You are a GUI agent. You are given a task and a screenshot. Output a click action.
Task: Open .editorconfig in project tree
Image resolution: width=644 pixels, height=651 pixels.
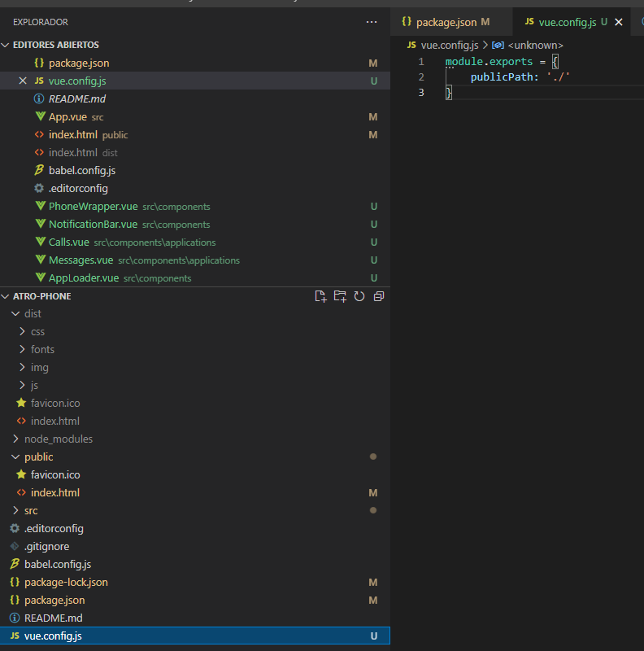coord(195,528)
